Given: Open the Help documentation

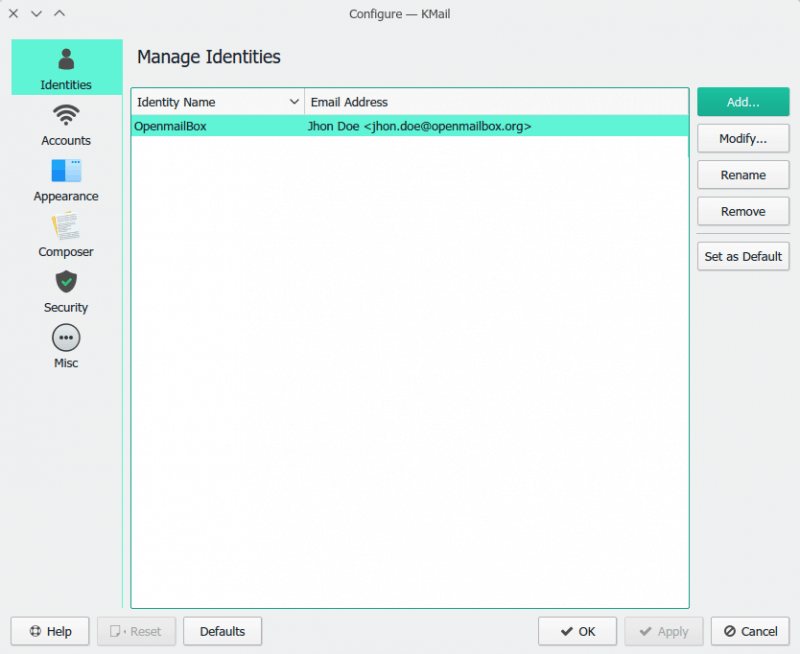Looking at the screenshot, I should click(x=49, y=631).
